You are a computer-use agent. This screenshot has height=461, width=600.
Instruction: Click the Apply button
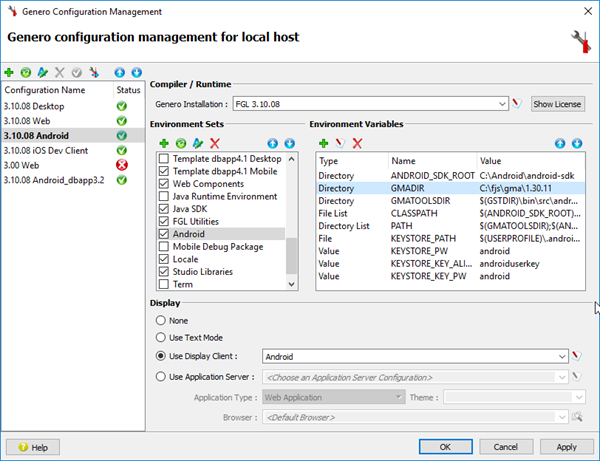pos(566,447)
